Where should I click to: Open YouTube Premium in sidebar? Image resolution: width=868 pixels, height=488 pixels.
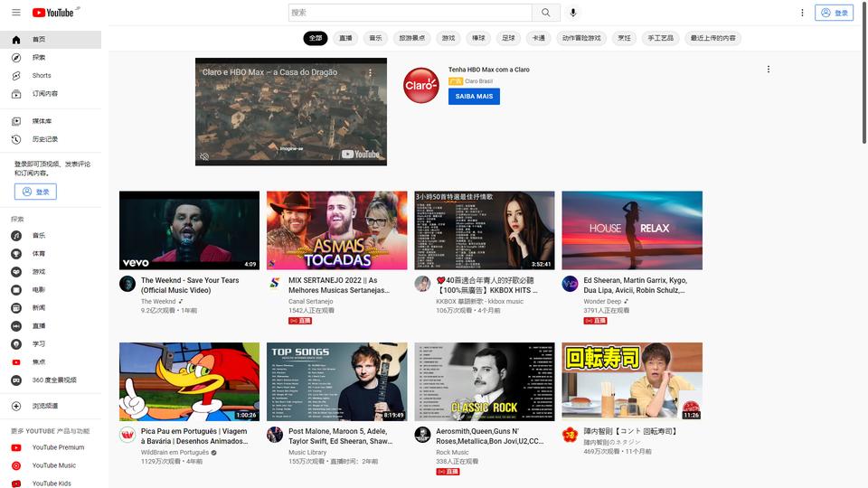(51, 447)
